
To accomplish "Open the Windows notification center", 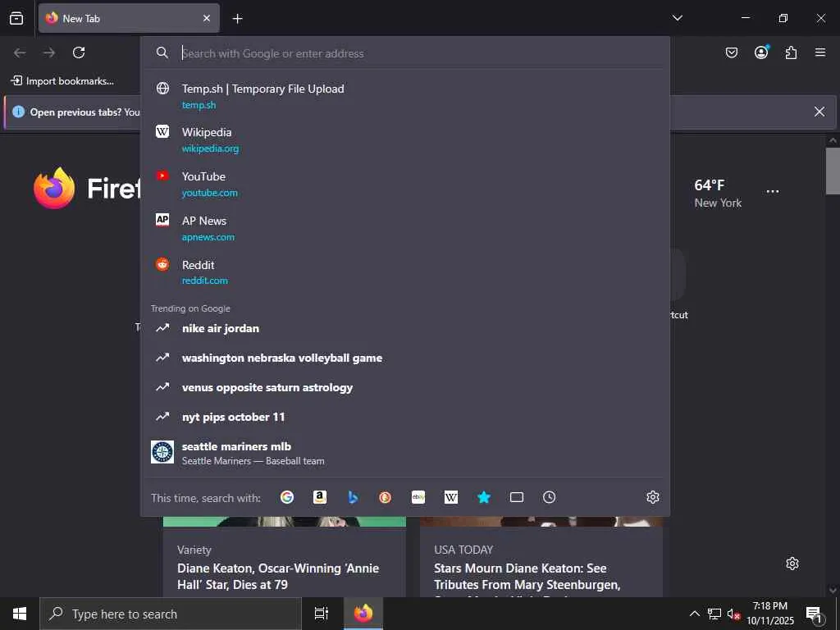I will (815, 614).
